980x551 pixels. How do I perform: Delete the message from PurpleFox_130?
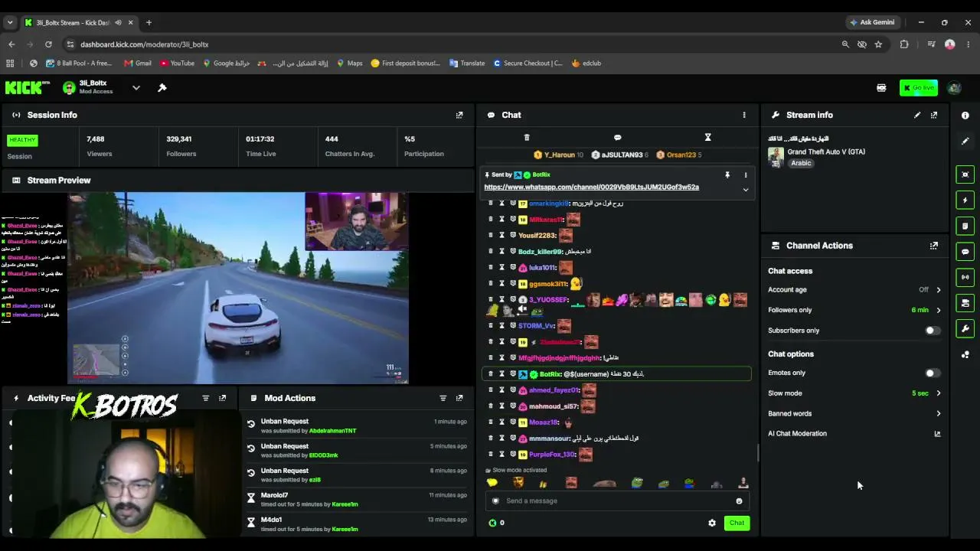[x=491, y=455]
